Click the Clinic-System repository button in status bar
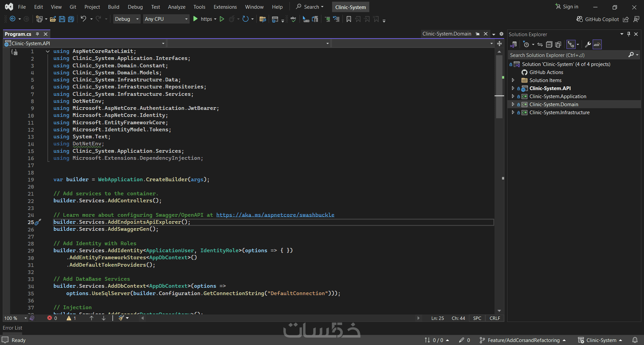 [x=600, y=340]
